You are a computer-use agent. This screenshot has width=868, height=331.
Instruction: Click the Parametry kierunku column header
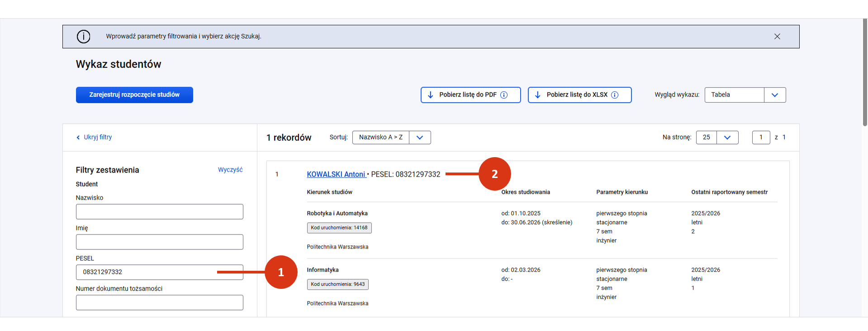pyautogui.click(x=622, y=192)
